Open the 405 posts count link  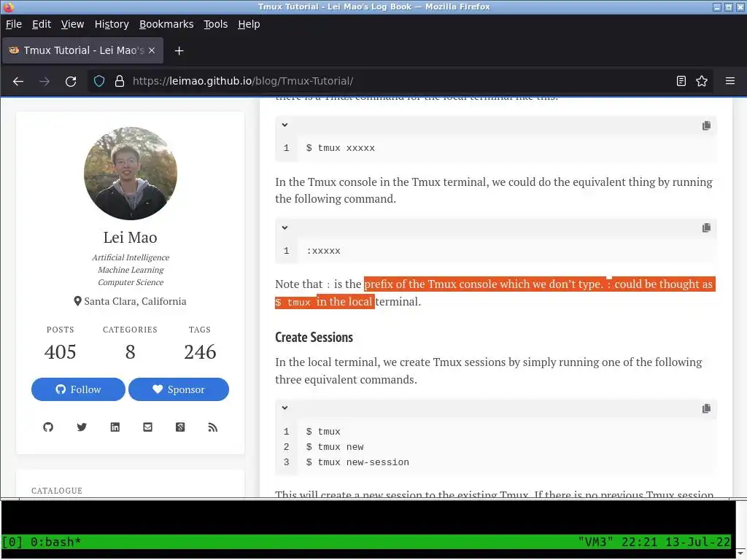coord(60,352)
